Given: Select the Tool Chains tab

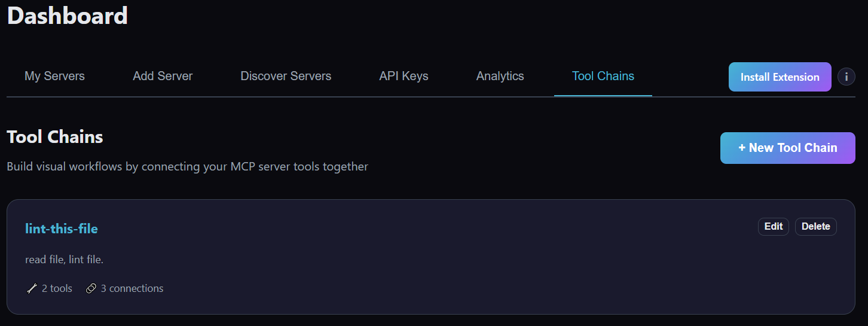Looking at the screenshot, I should coord(603,77).
